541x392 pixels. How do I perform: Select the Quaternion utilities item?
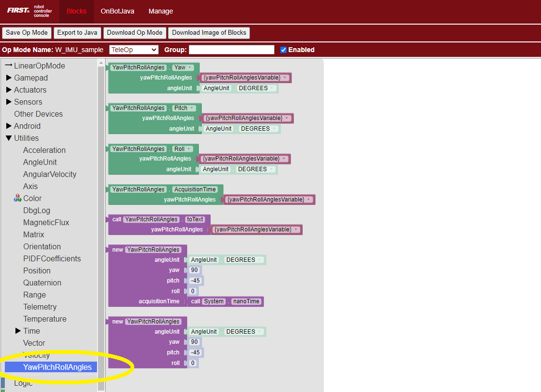pyautogui.click(x=42, y=283)
